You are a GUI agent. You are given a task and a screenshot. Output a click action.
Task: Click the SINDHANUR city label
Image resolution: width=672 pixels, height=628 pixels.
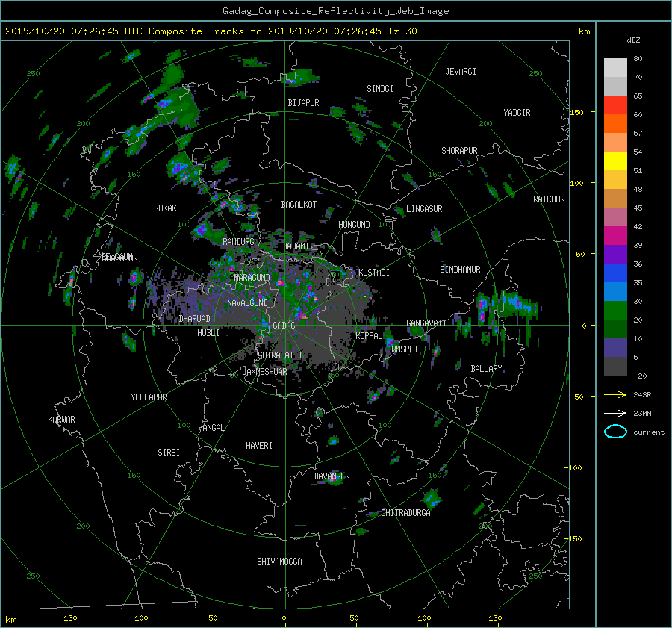click(x=460, y=270)
